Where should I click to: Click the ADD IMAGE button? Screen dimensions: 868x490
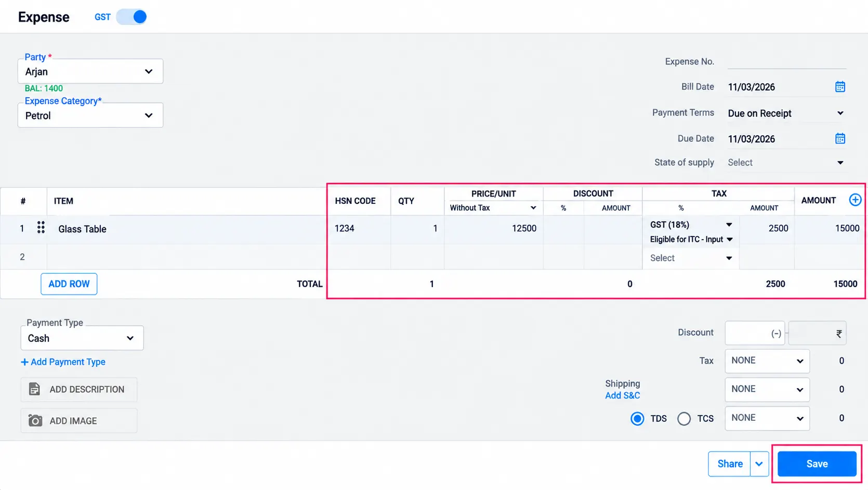pyautogui.click(x=79, y=421)
